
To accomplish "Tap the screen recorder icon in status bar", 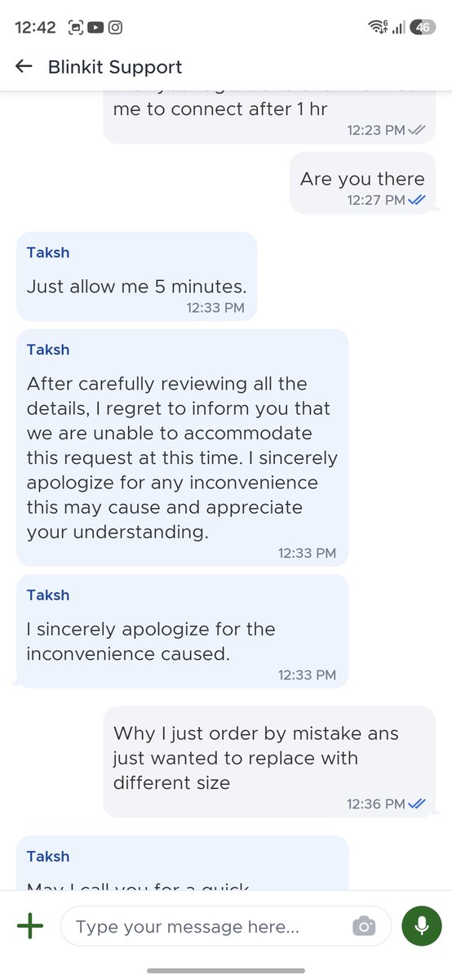I will click(x=76, y=27).
